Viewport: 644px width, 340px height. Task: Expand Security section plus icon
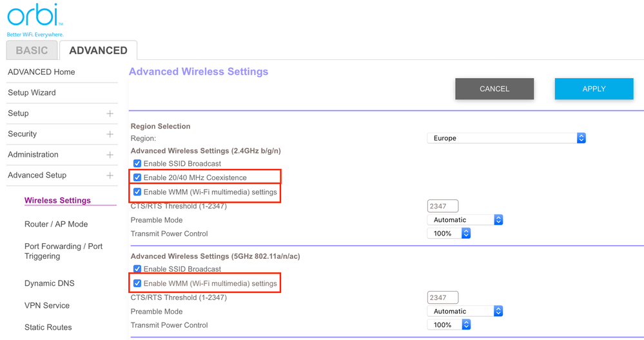(110, 134)
